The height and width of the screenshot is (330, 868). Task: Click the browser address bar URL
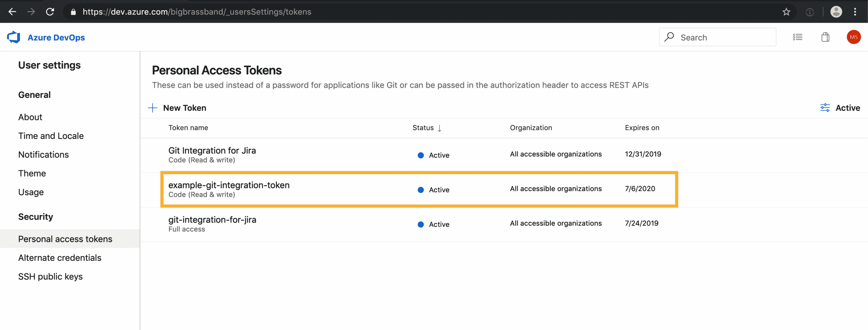pyautogui.click(x=197, y=12)
